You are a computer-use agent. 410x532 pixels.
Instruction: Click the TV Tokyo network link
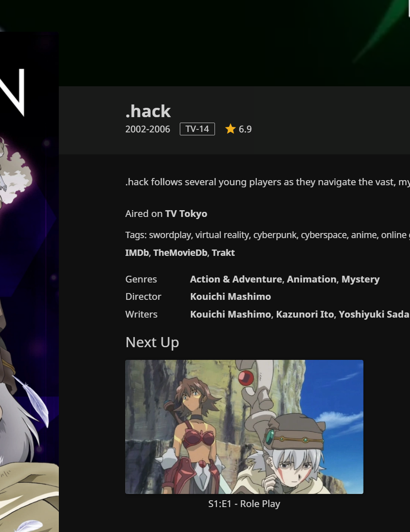coord(186,214)
